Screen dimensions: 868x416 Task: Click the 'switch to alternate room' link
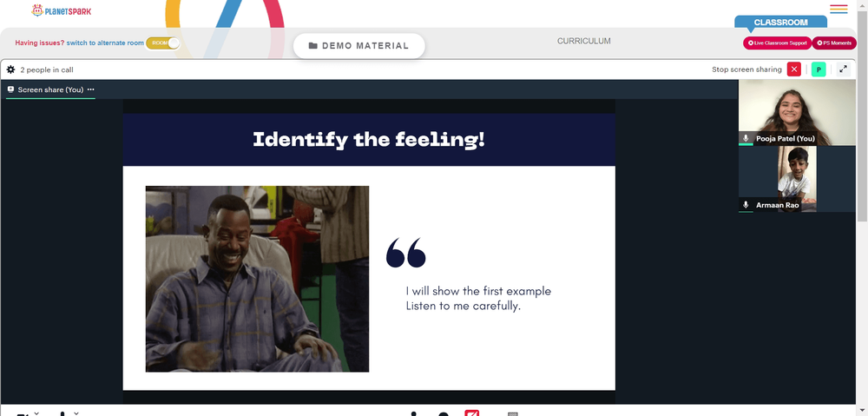105,43
